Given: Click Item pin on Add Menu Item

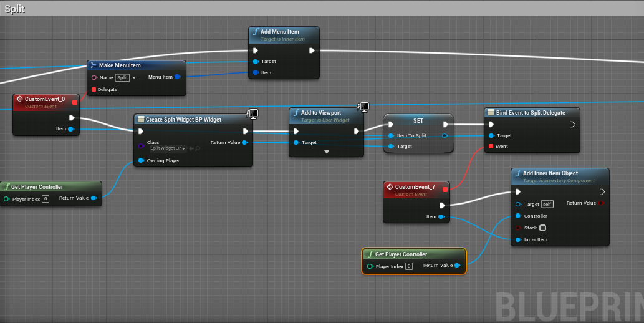Looking at the screenshot, I should pyautogui.click(x=256, y=73).
